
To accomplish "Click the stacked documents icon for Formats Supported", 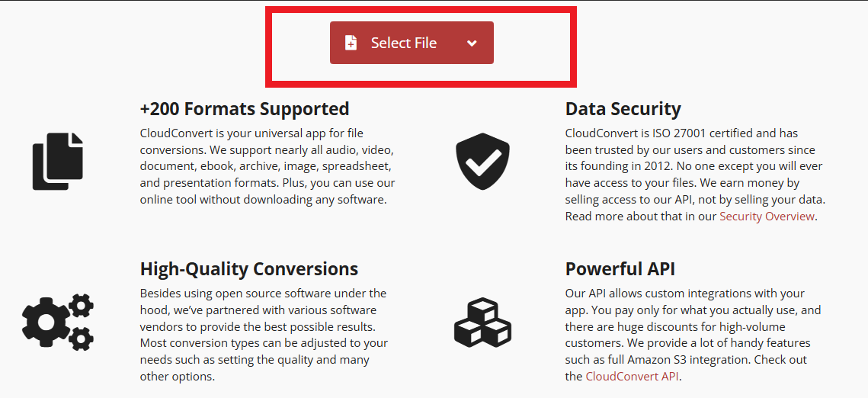I will point(58,161).
